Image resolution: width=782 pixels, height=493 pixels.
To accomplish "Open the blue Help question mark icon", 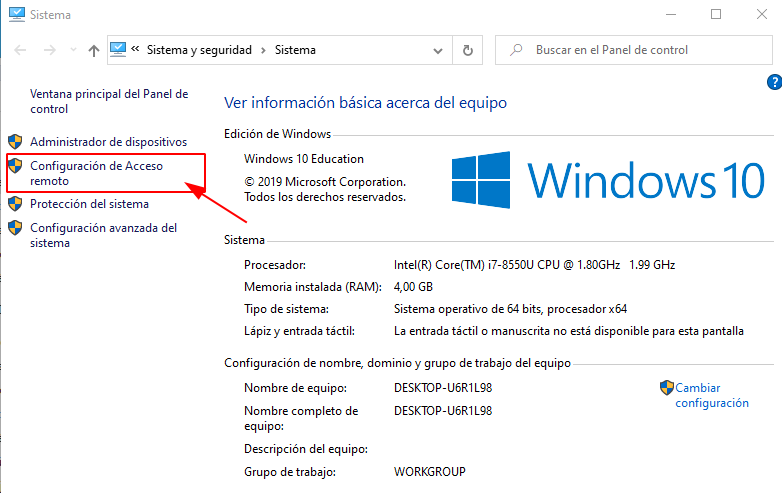I will (775, 82).
